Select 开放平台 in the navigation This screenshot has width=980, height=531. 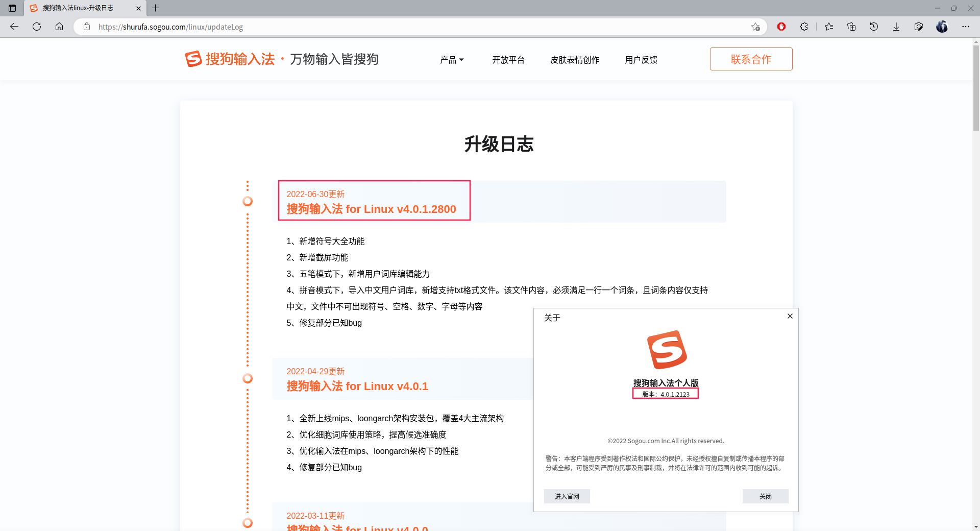point(508,60)
